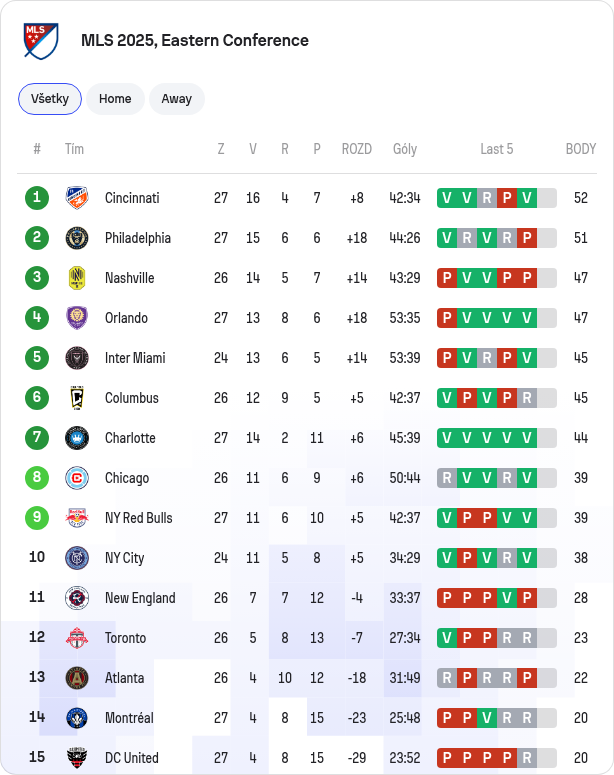Viewport: 614px width, 775px height.
Task: Open the Montréal team name link
Action: (129, 718)
